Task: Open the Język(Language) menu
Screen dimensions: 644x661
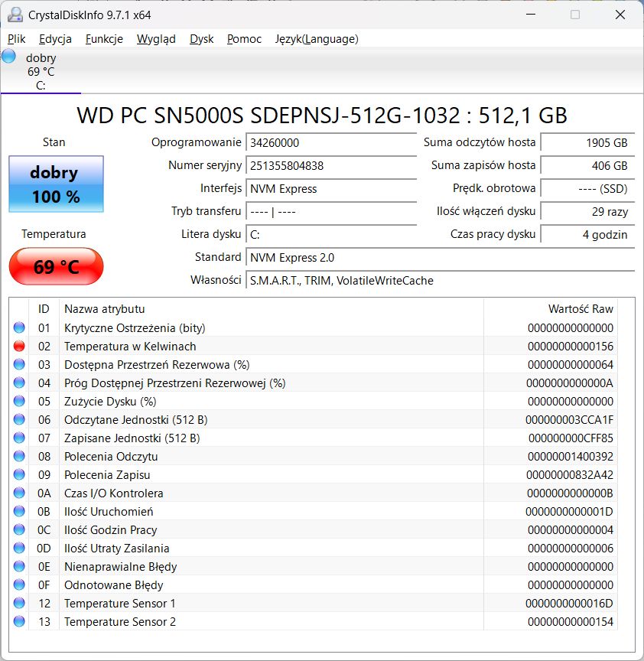Action: 317,39
